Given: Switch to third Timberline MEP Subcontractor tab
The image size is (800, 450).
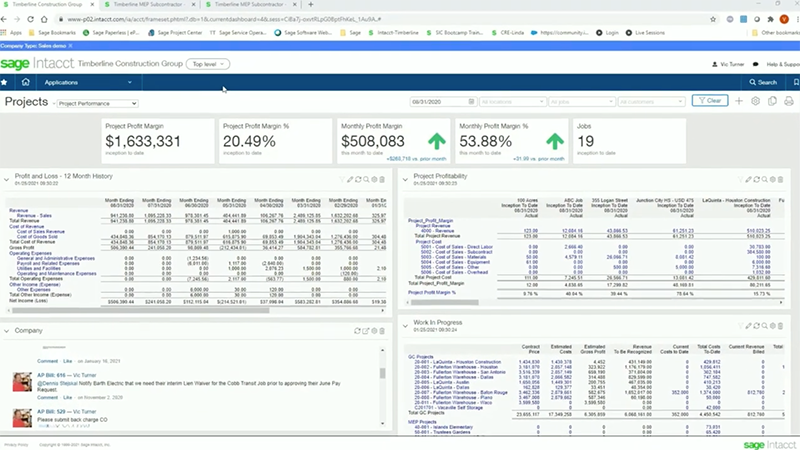Looking at the screenshot, I should [249, 5].
